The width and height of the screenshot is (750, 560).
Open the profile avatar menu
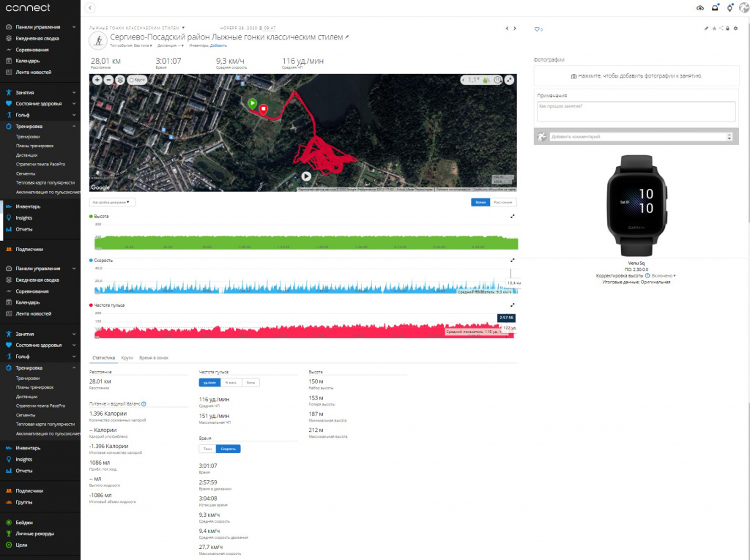click(x=744, y=7)
